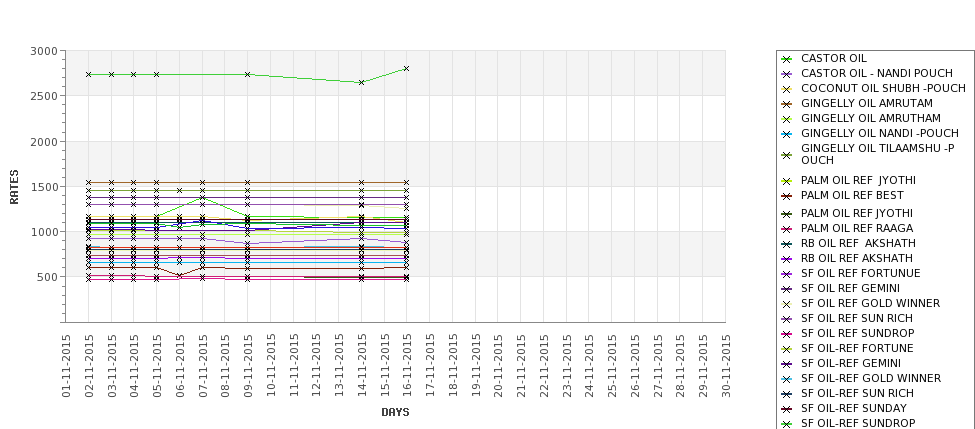
Task: Click the castor oil data point on 14-11-2015
Action: point(361,82)
